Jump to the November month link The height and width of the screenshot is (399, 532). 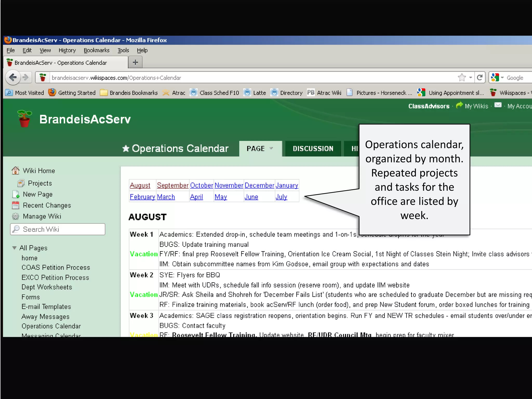pyautogui.click(x=229, y=185)
